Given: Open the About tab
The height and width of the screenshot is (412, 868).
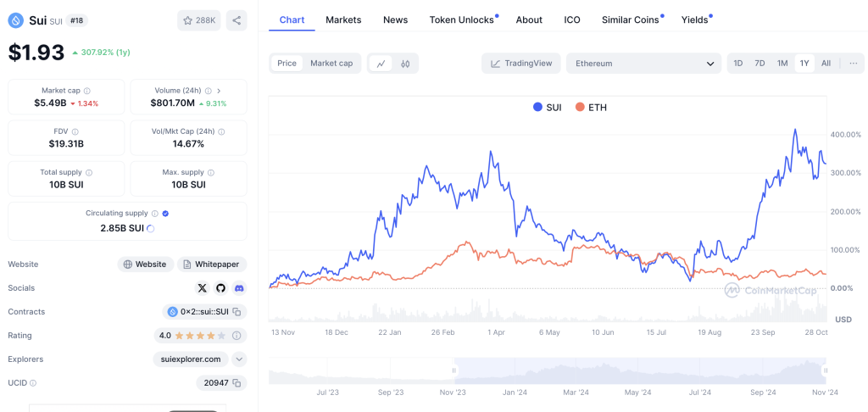Looking at the screenshot, I should pos(529,20).
